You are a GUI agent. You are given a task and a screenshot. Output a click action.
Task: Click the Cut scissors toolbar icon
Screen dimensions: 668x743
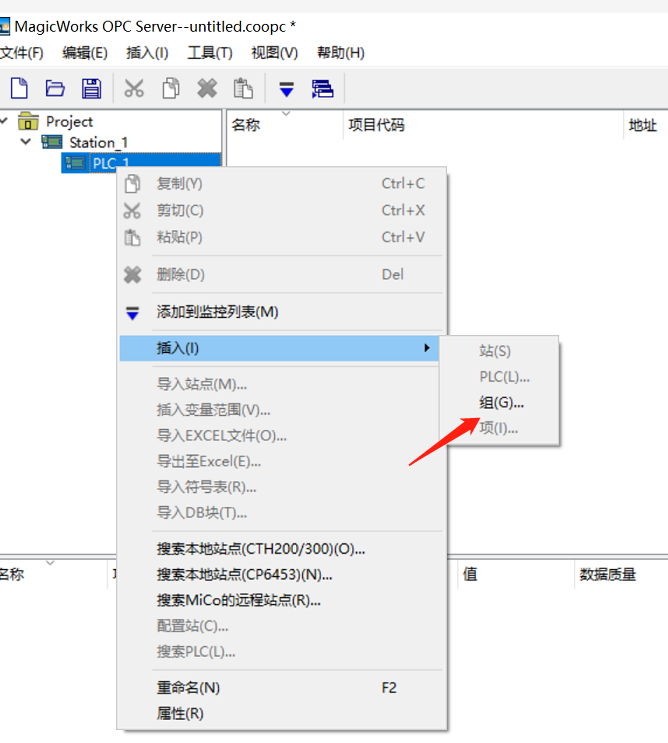(x=134, y=88)
